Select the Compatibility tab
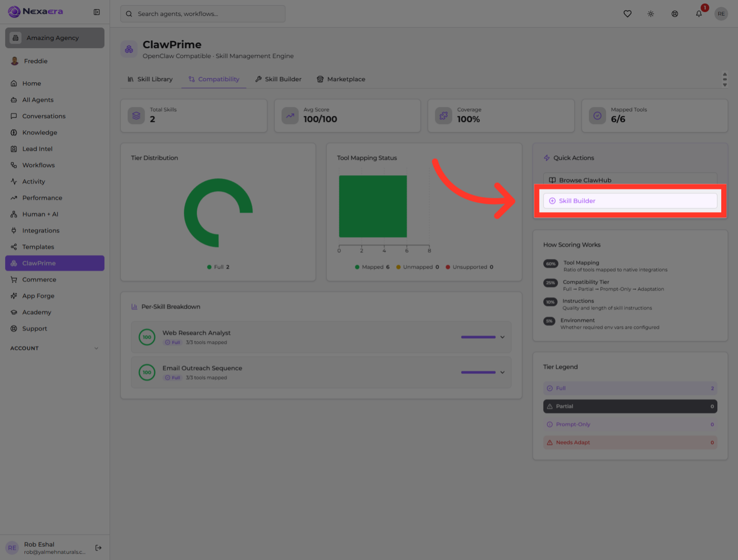 coord(214,79)
